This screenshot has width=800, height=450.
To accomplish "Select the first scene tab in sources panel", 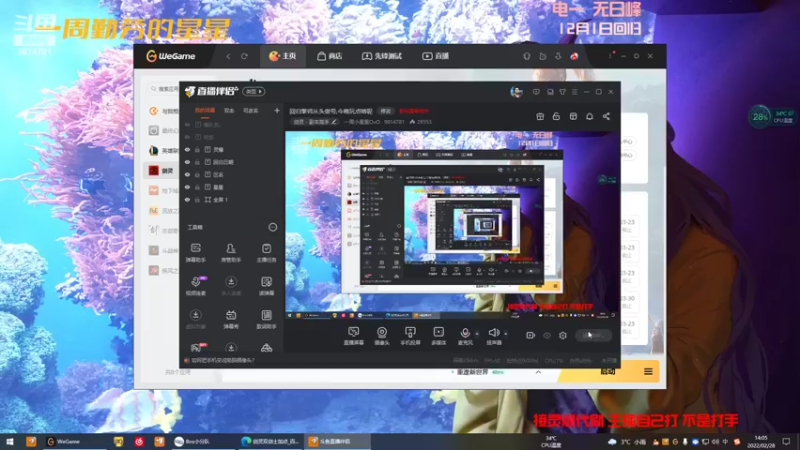I will click(205, 111).
